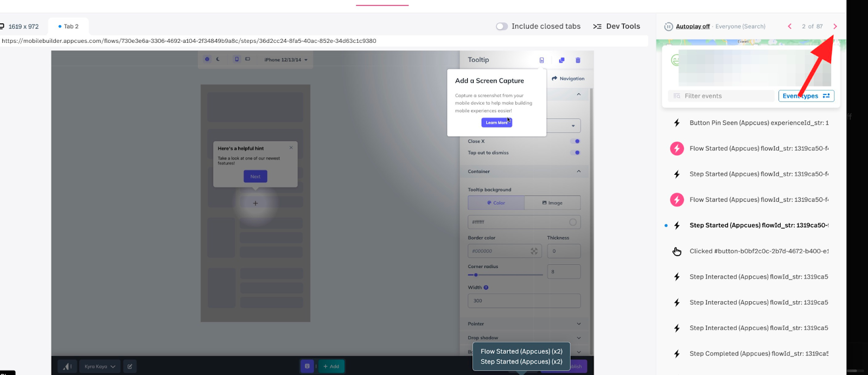Image resolution: width=868 pixels, height=375 pixels.
Task: Switch to Tab 2
Action: coord(68,27)
